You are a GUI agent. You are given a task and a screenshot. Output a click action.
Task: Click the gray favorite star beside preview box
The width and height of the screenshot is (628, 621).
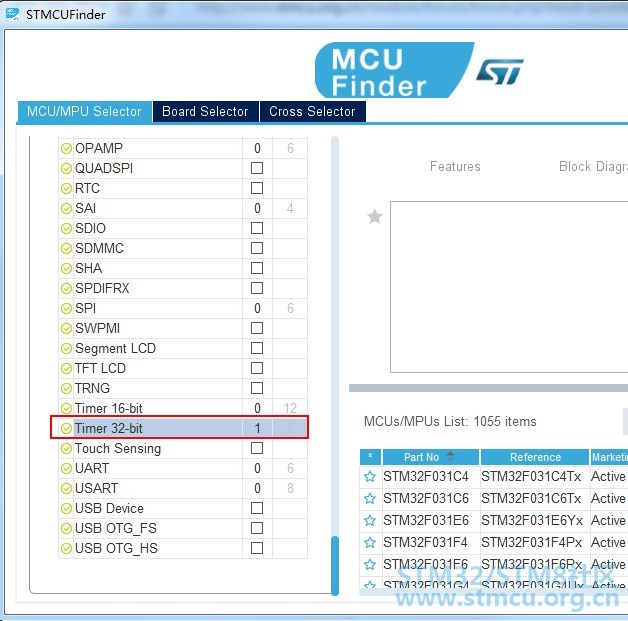pyautogui.click(x=374, y=217)
